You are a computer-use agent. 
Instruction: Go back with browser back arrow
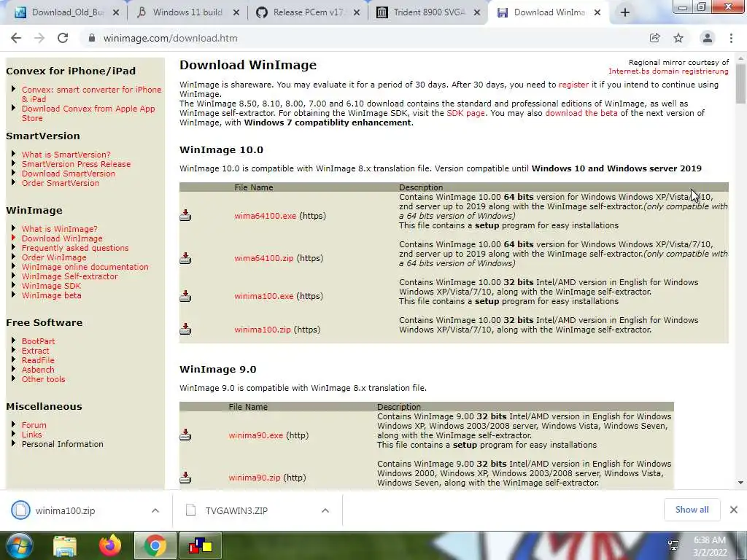point(16,38)
